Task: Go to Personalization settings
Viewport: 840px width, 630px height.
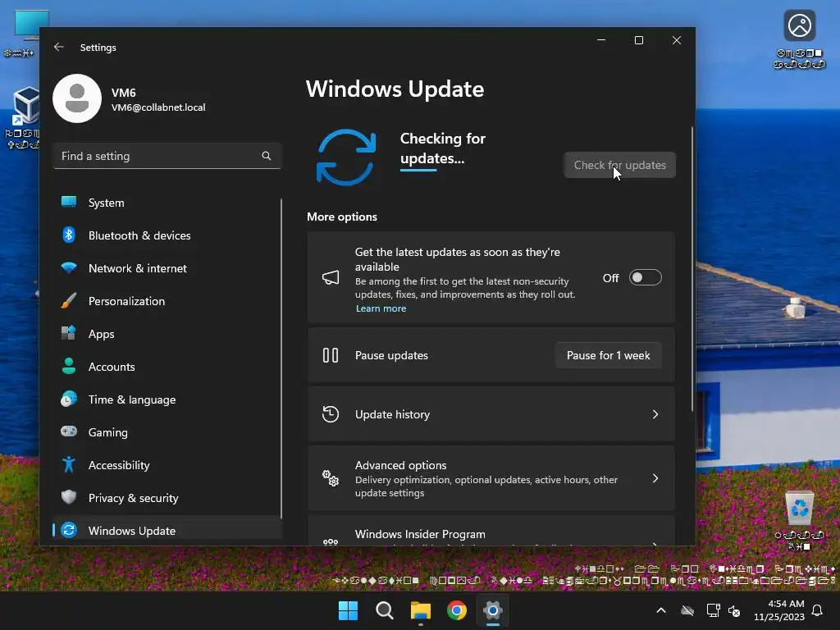Action: pyautogui.click(x=167, y=301)
